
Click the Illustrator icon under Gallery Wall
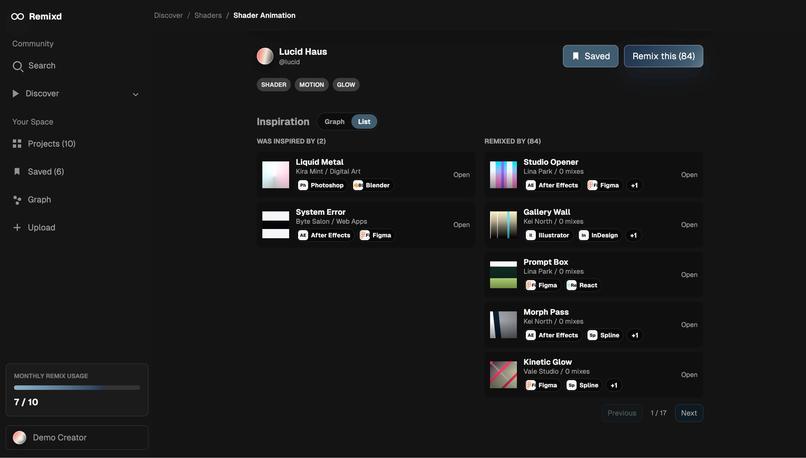(x=530, y=235)
